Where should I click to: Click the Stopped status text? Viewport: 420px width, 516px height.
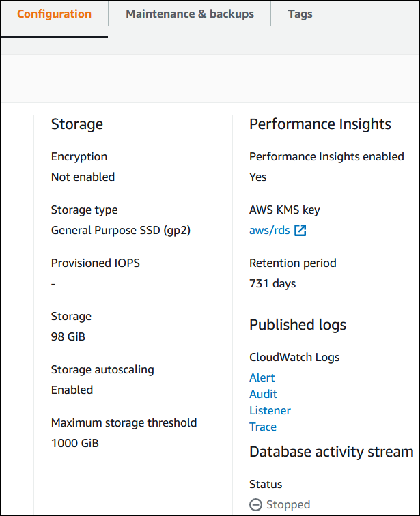pos(288,505)
